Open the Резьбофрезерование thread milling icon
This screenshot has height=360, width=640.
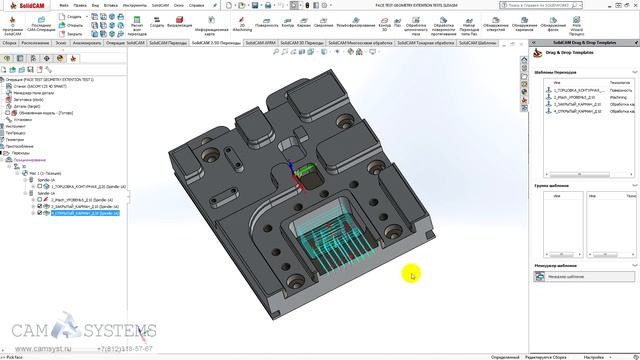[x=356, y=20]
